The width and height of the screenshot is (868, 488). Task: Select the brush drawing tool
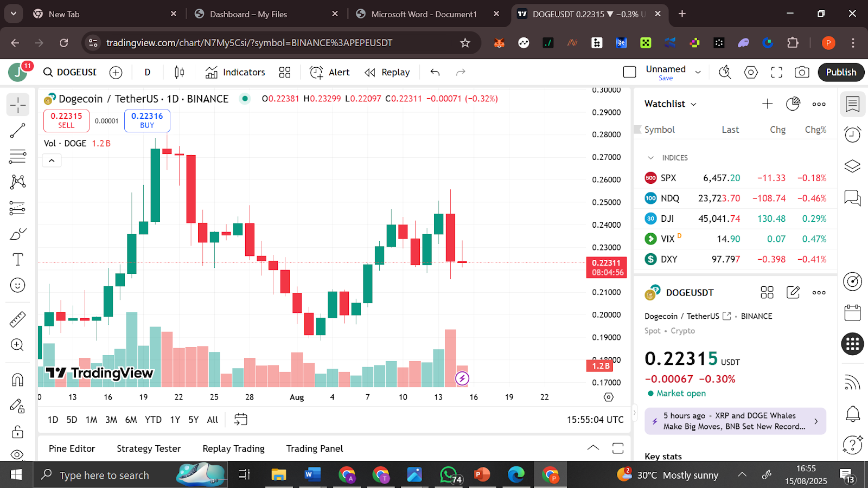coord(18,234)
